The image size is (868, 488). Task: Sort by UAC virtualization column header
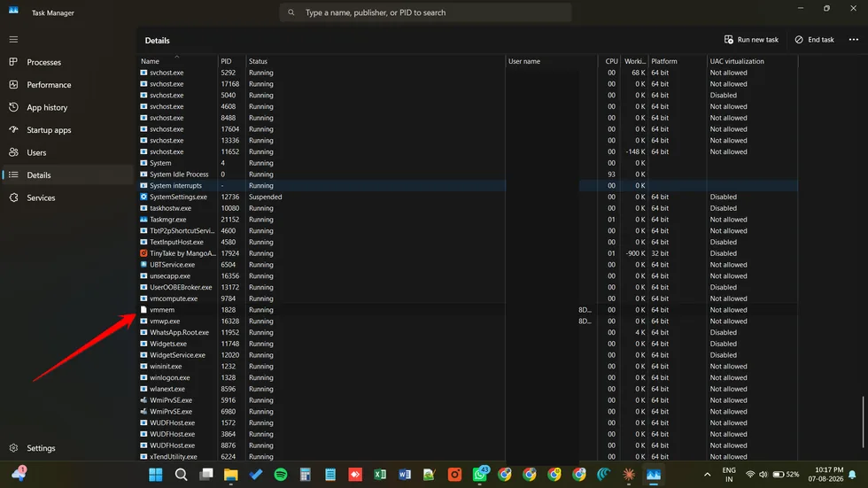point(752,61)
